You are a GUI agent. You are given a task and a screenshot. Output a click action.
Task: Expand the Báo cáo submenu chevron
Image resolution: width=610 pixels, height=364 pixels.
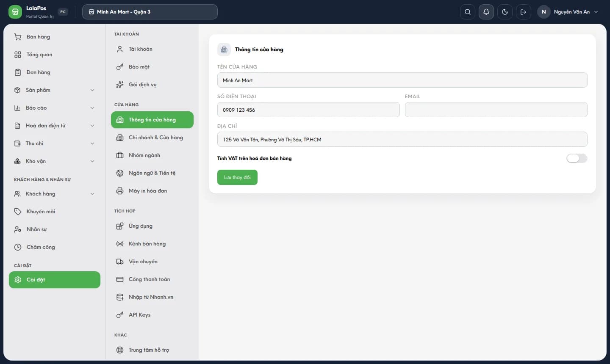click(x=92, y=108)
